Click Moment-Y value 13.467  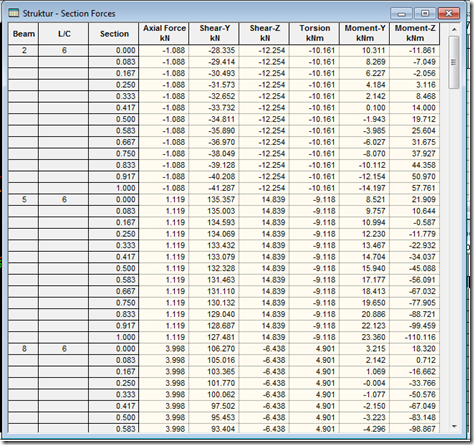(365, 246)
